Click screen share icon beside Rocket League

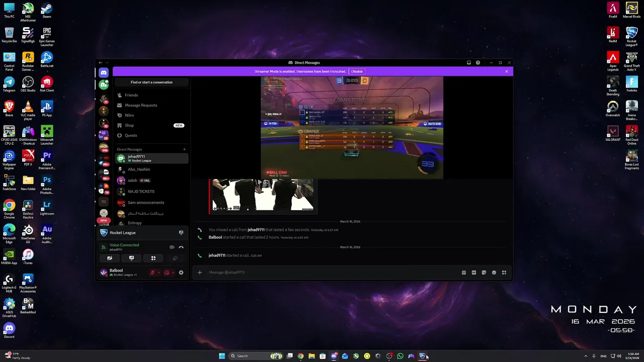point(181,233)
